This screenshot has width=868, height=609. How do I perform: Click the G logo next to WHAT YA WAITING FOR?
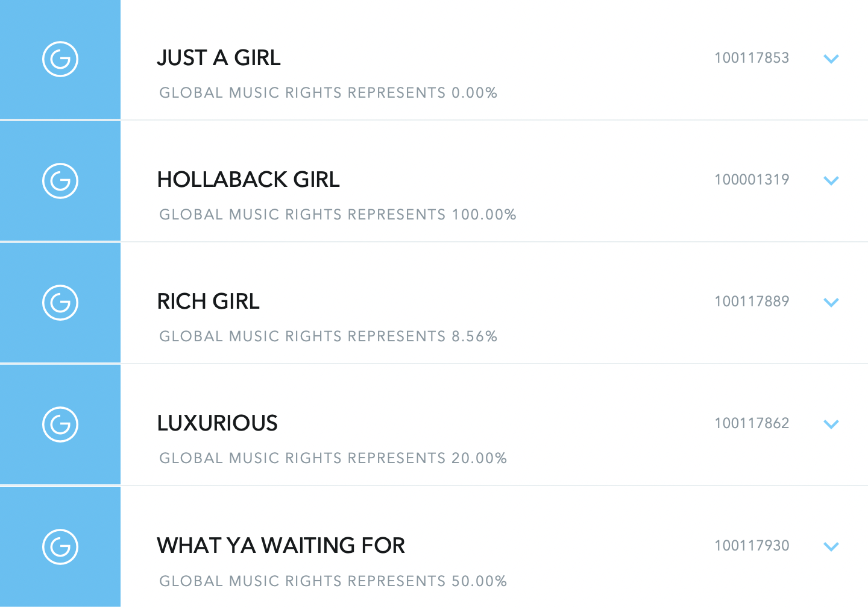60,547
